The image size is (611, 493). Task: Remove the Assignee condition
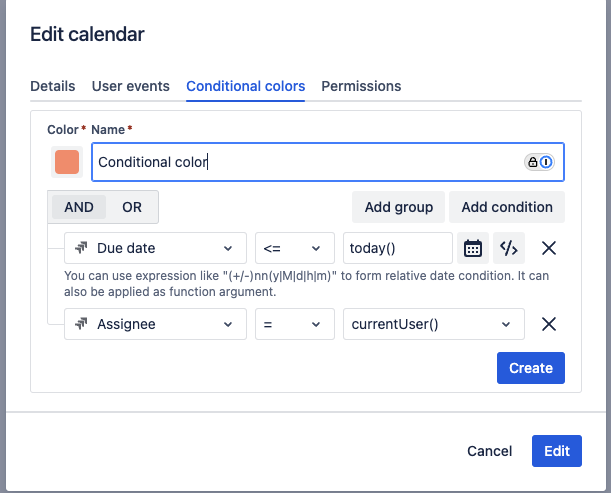(x=548, y=324)
